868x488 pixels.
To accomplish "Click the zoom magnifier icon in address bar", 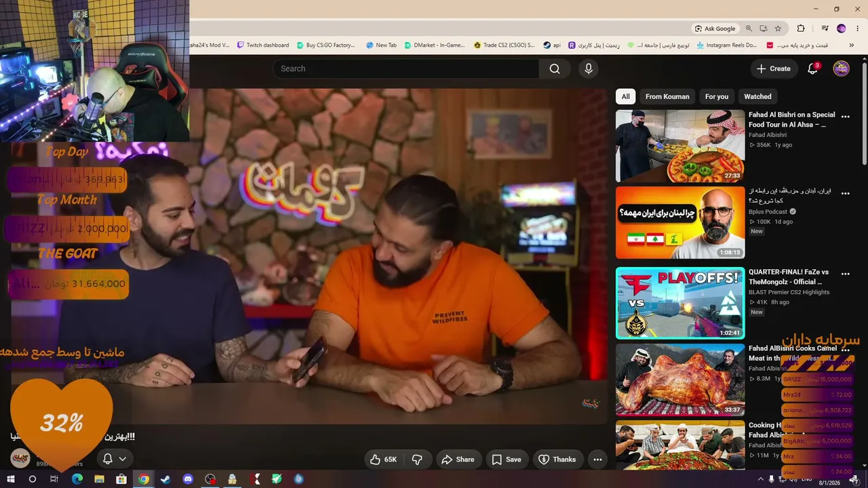I will pos(749,28).
